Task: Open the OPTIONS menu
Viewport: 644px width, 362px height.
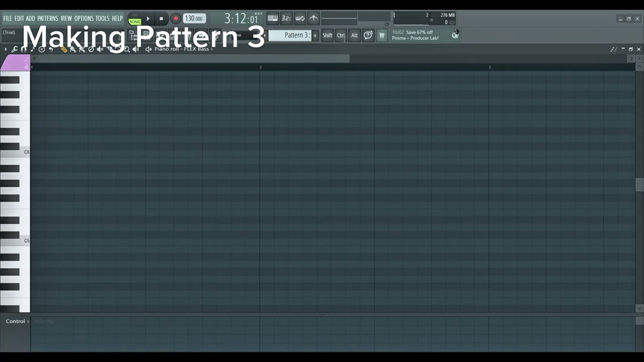Action: (x=84, y=19)
